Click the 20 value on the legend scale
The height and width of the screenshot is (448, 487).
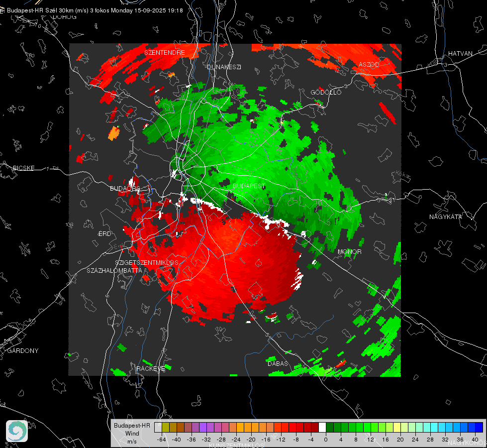tap(400, 440)
